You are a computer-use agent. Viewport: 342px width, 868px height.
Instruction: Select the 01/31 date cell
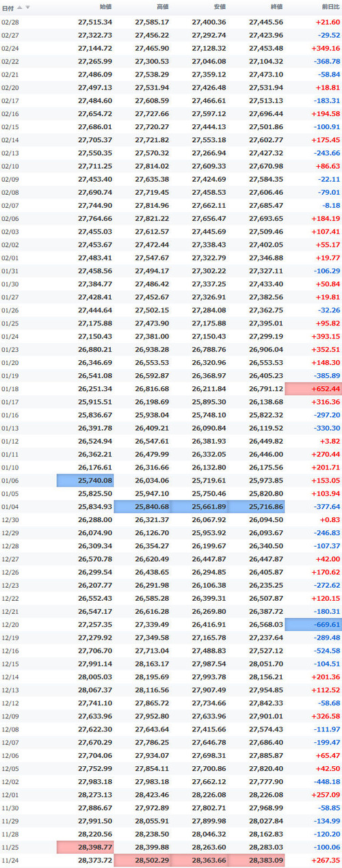[11, 271]
